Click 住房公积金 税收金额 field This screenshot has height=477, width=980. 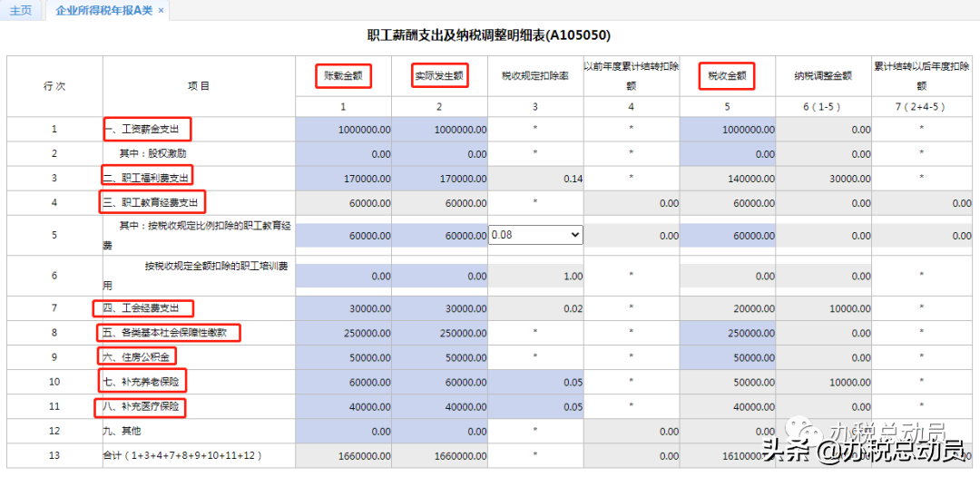coord(728,357)
